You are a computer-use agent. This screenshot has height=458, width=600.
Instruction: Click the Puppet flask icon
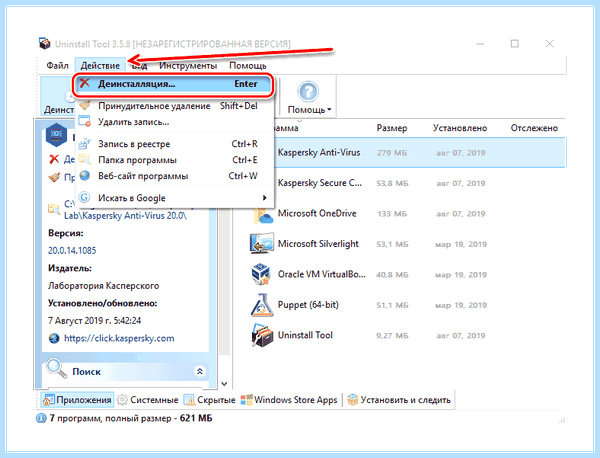point(262,305)
